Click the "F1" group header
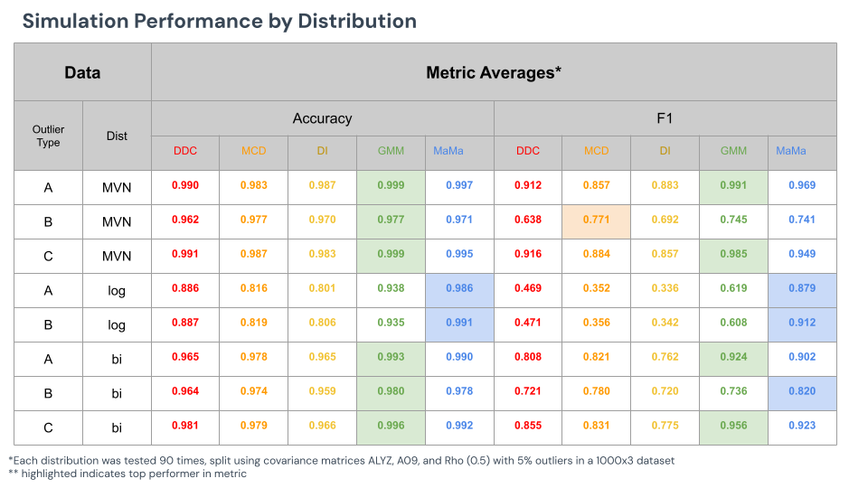This screenshot has width=868, height=488. pos(665,118)
